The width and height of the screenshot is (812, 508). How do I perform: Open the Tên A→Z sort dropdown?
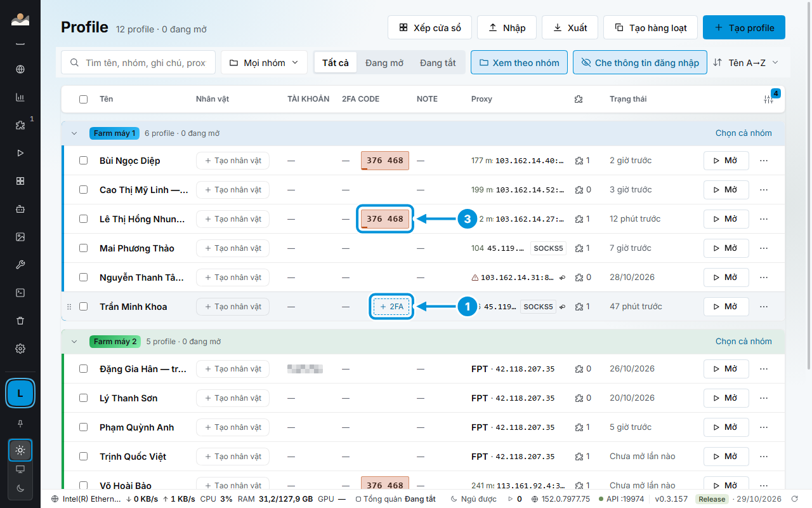(x=746, y=63)
